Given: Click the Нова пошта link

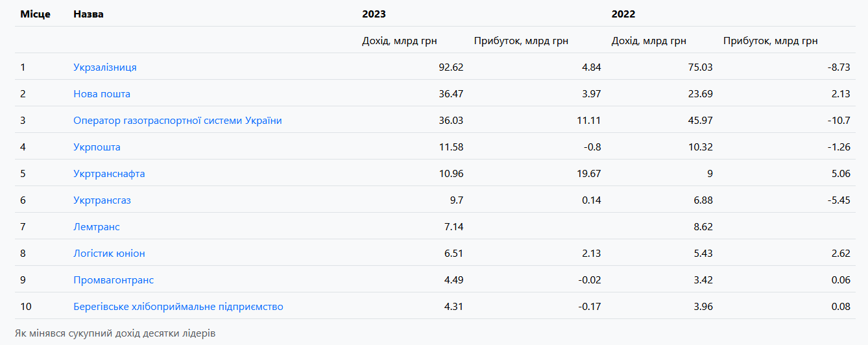Looking at the screenshot, I should tap(102, 94).
